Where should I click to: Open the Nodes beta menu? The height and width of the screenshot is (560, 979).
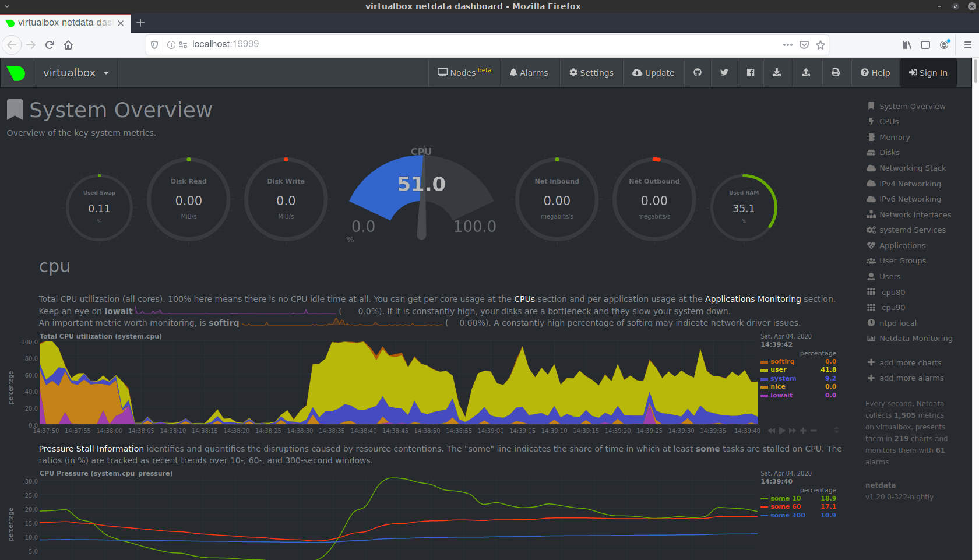click(x=464, y=73)
